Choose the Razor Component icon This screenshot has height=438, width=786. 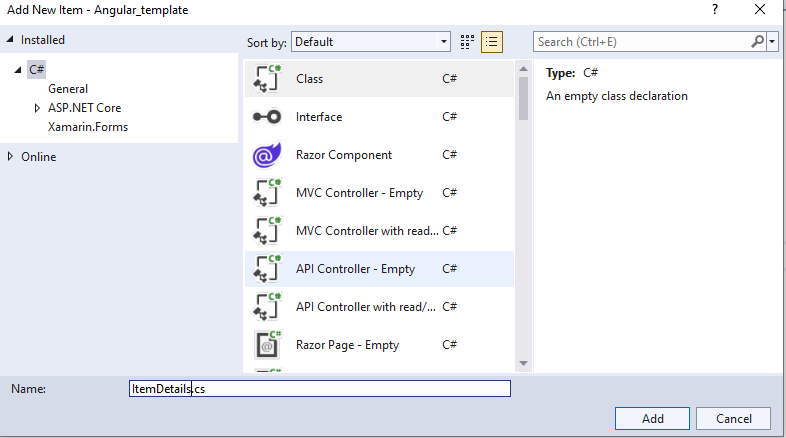pos(267,155)
